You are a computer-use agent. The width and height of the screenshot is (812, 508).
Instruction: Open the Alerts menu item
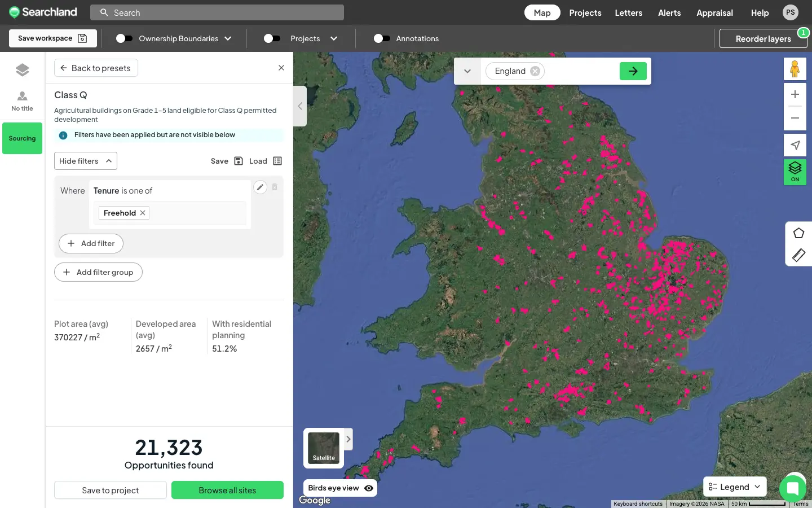pos(669,12)
